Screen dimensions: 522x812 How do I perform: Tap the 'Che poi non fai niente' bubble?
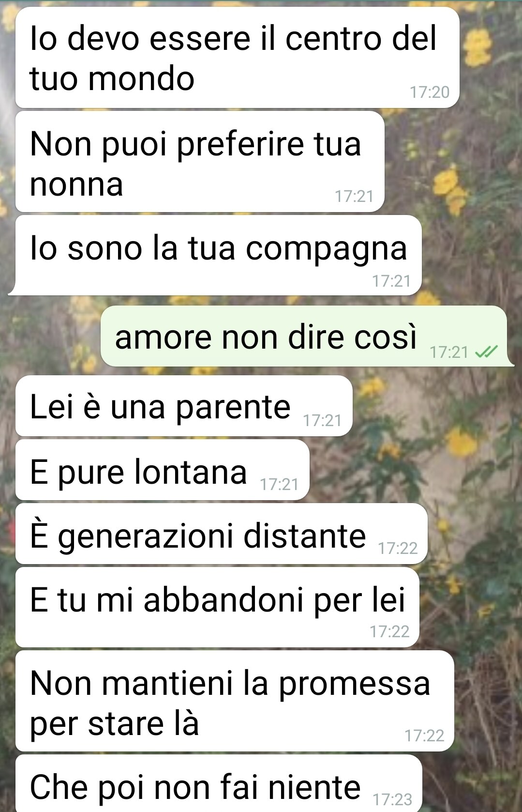(x=218, y=783)
